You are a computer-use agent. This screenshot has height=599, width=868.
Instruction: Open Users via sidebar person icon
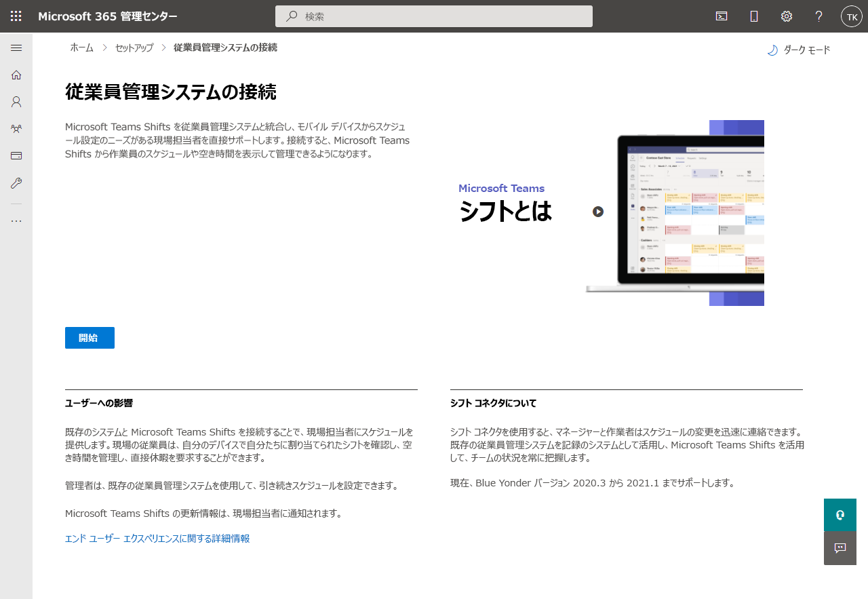click(x=16, y=102)
